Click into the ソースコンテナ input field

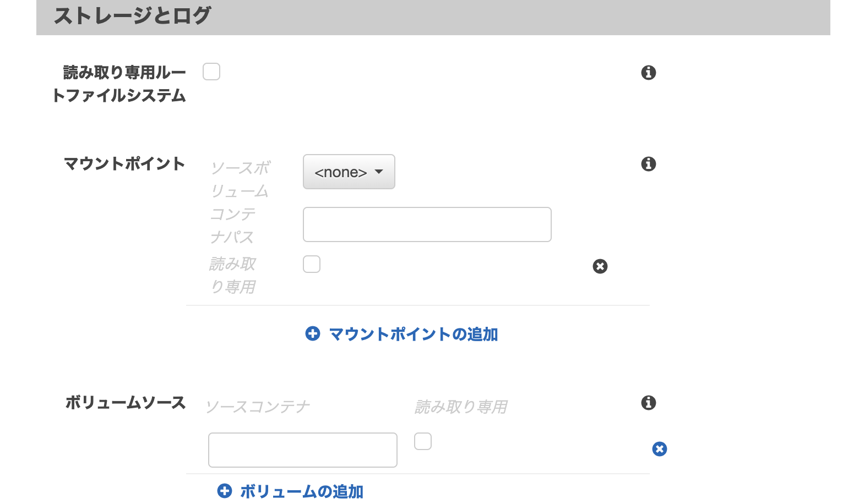pos(303,450)
